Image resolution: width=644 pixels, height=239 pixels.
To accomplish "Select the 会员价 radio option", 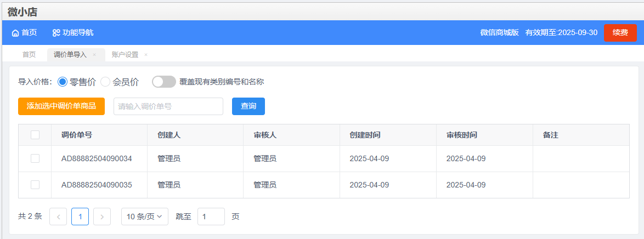I will coord(105,82).
